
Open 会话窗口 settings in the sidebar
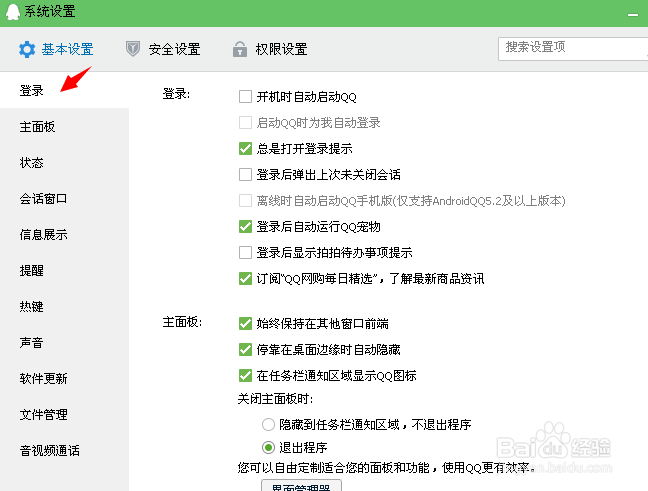point(64,198)
